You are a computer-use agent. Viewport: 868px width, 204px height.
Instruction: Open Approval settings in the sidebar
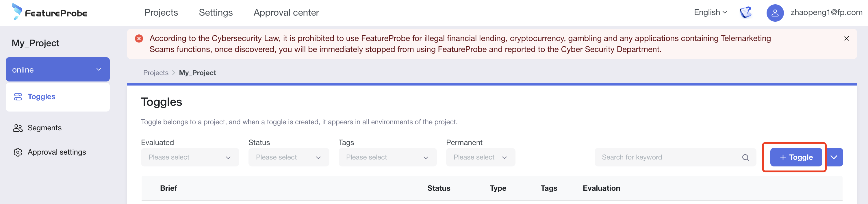56,152
